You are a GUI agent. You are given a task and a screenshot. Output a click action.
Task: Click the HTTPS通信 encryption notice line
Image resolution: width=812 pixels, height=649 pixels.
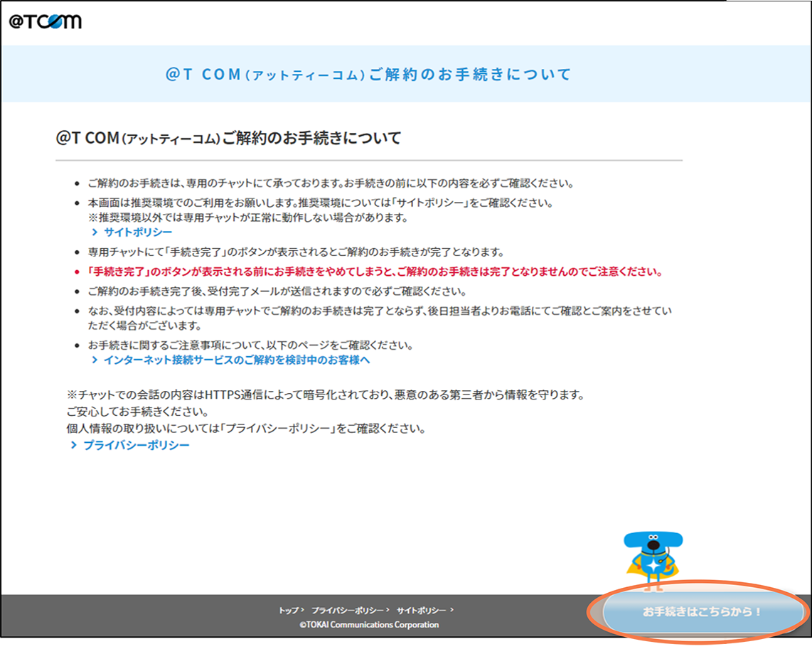(x=326, y=395)
